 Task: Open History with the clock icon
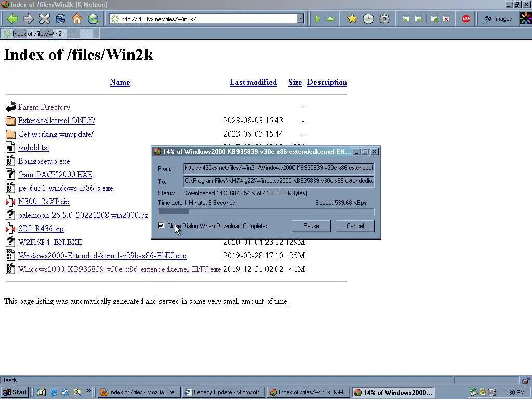tap(368, 19)
